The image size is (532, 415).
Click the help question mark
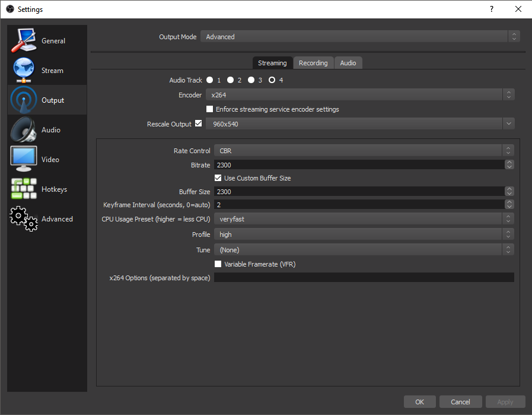coord(492,9)
